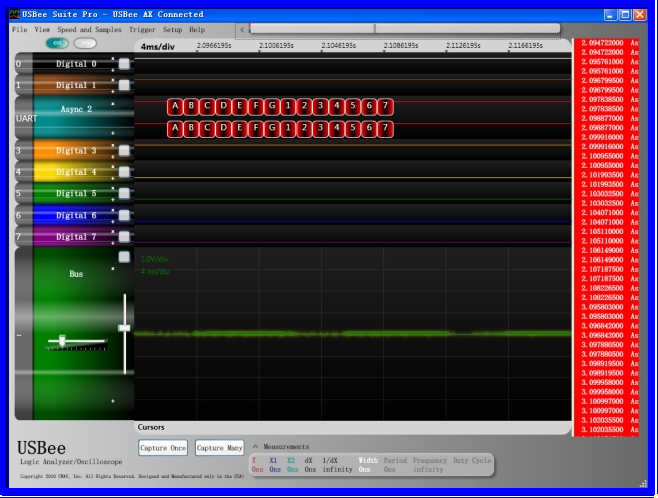Image resolution: width=658 pixels, height=498 pixels.
Task: Click the 2.0966195s time marker
Action: point(214,45)
